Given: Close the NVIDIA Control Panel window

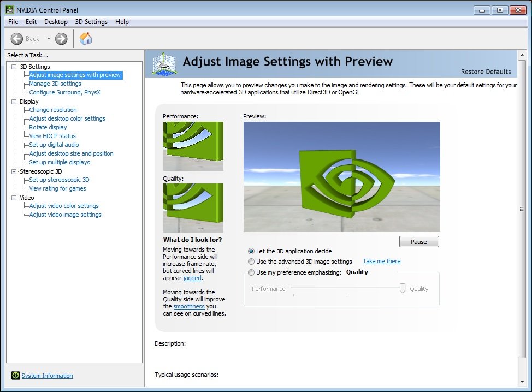Looking at the screenshot, I should pyautogui.click(x=518, y=10).
